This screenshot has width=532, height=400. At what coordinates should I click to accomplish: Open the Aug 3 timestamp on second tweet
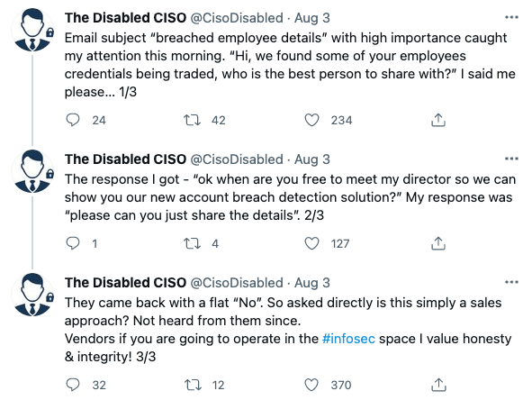311,159
